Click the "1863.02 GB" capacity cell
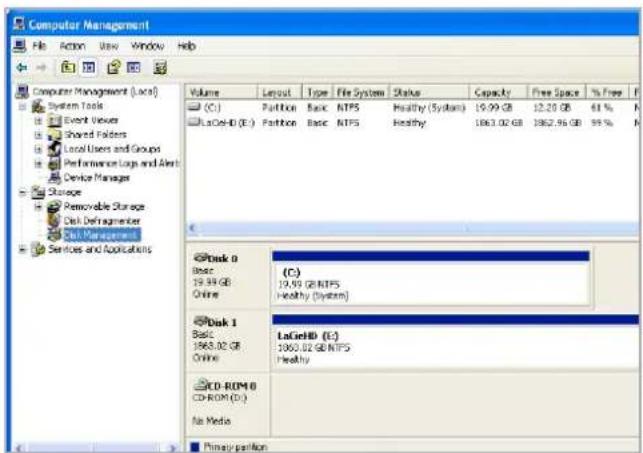The width and height of the screenshot is (643, 453). point(499,123)
